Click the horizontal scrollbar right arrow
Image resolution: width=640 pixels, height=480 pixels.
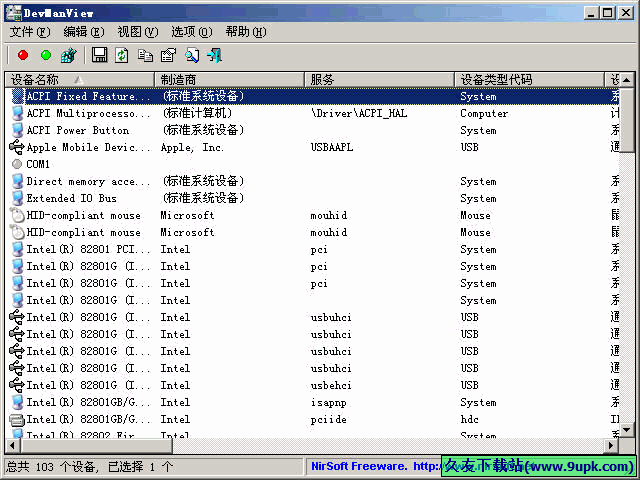[x=612, y=445]
